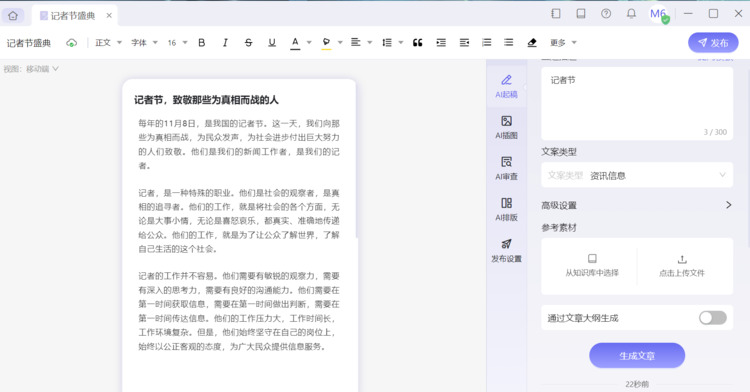This screenshot has height=392, width=750.
Task: Open the AI起稿 drafting panel
Action: click(x=507, y=86)
